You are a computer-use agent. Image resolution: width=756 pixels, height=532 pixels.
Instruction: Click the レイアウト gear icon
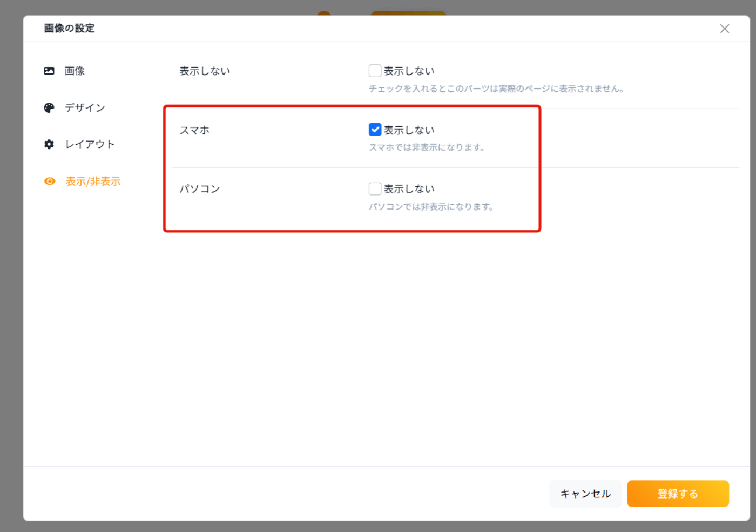(x=49, y=144)
